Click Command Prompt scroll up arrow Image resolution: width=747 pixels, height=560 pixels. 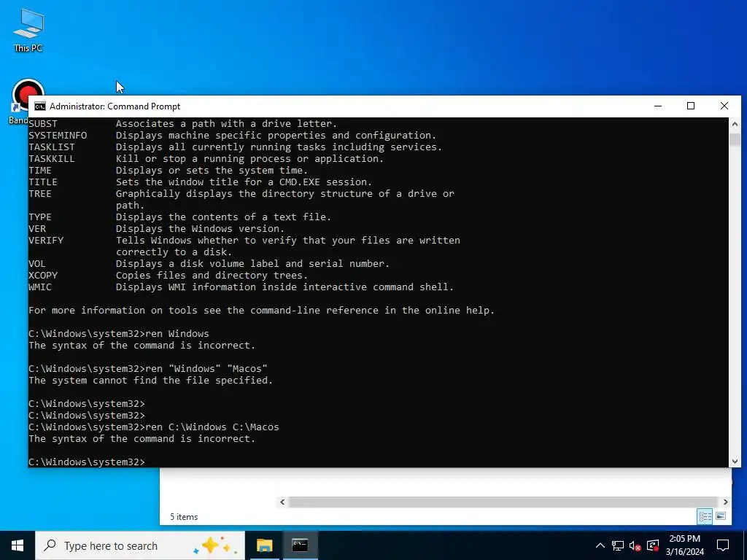[x=735, y=124]
